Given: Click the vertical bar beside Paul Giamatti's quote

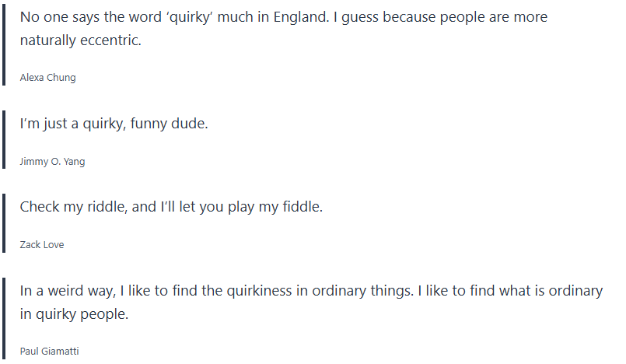Looking at the screenshot, I should pyautogui.click(x=4, y=317).
